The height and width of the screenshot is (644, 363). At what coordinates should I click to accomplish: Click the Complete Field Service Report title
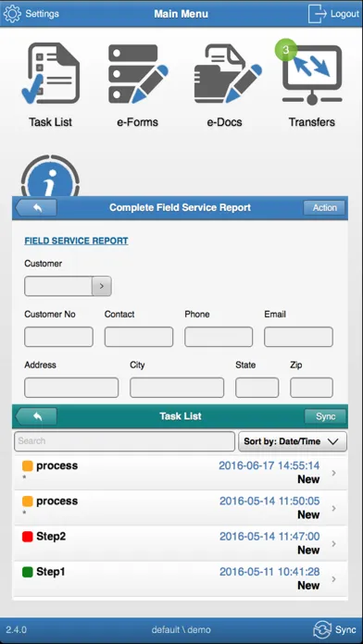pyautogui.click(x=180, y=208)
